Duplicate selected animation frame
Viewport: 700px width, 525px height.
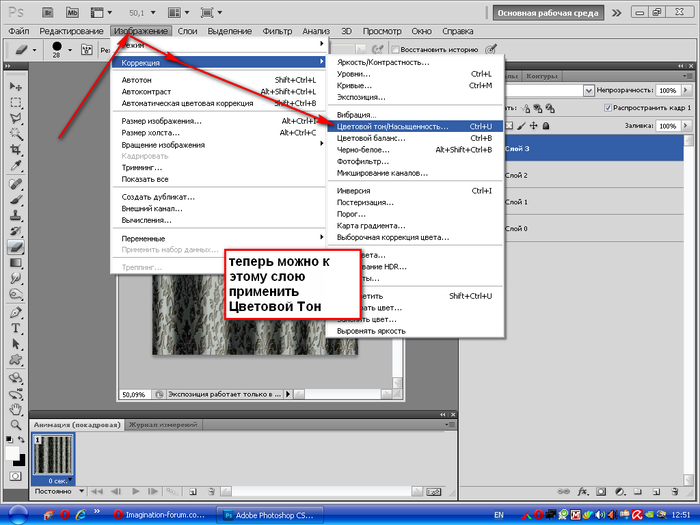(193, 492)
